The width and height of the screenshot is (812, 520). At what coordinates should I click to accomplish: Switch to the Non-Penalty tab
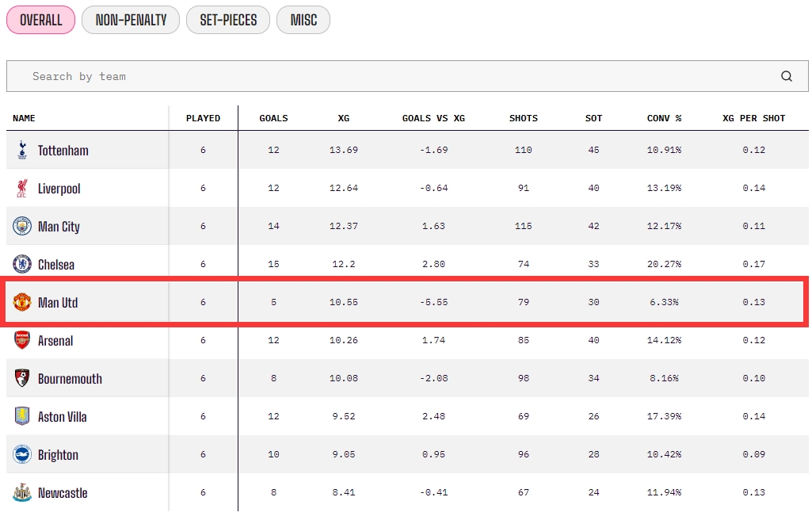(131, 20)
